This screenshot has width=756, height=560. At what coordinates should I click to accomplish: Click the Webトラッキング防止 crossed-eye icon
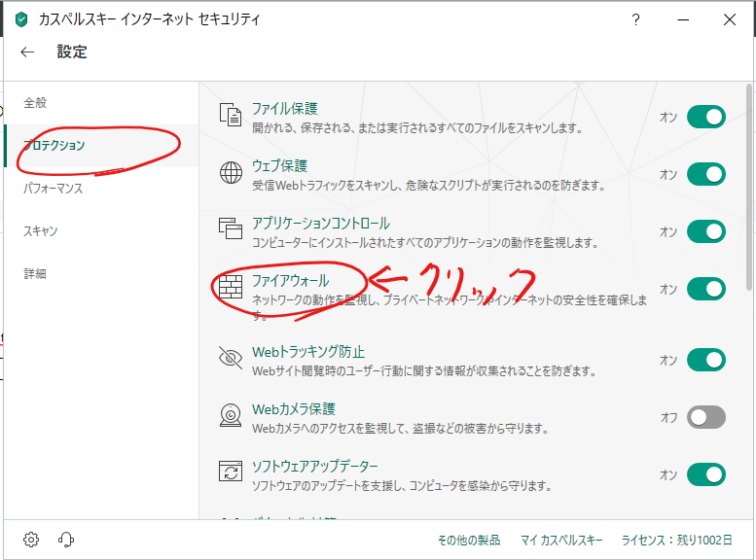231,358
